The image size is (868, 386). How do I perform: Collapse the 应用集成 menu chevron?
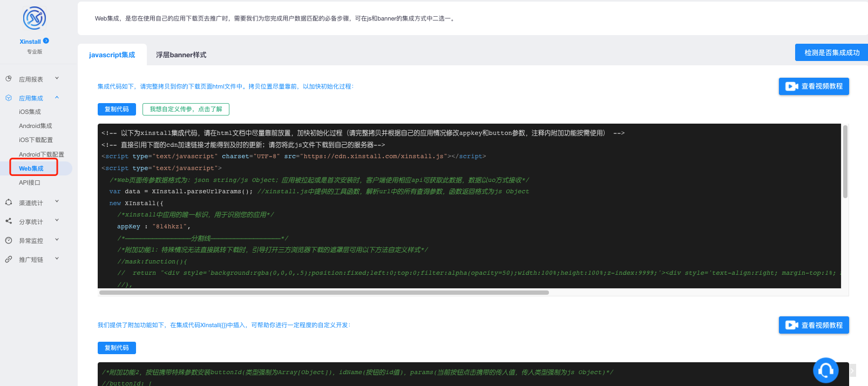point(57,98)
